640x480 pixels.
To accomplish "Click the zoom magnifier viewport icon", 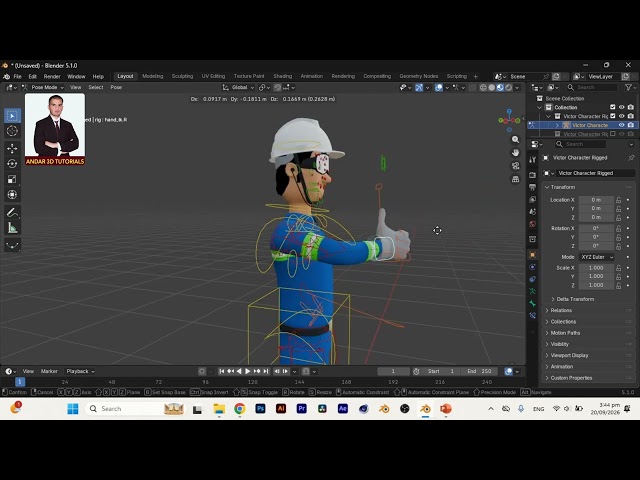I will coord(516,140).
